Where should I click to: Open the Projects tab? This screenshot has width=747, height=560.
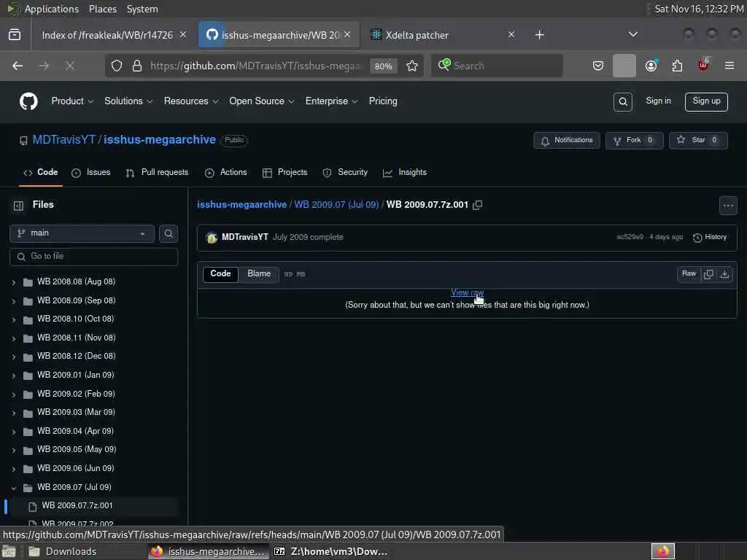click(285, 172)
